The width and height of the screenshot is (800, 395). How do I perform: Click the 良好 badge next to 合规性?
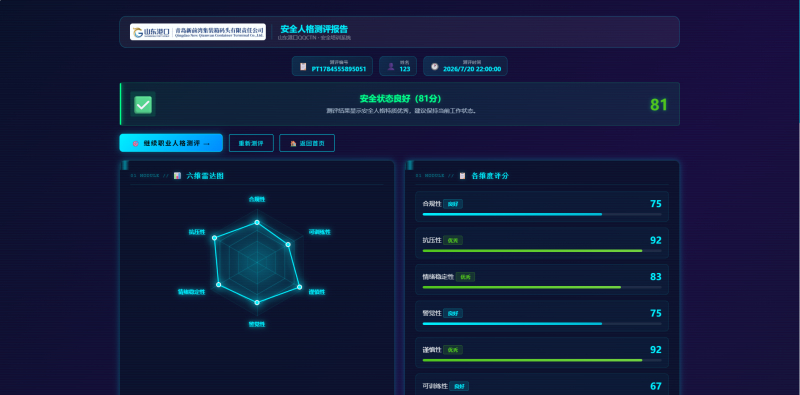(x=453, y=204)
